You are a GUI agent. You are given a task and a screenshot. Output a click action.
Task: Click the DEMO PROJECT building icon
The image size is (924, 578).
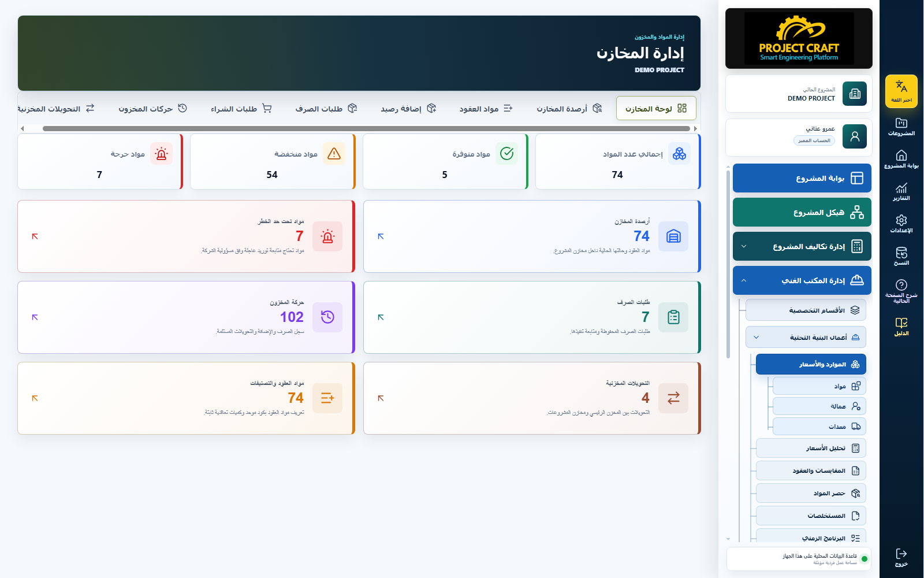pos(855,94)
